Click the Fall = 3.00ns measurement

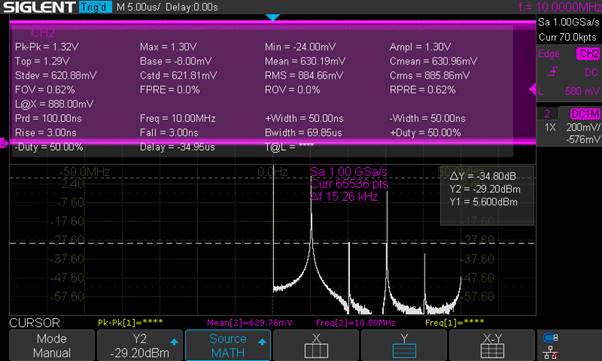tap(169, 132)
